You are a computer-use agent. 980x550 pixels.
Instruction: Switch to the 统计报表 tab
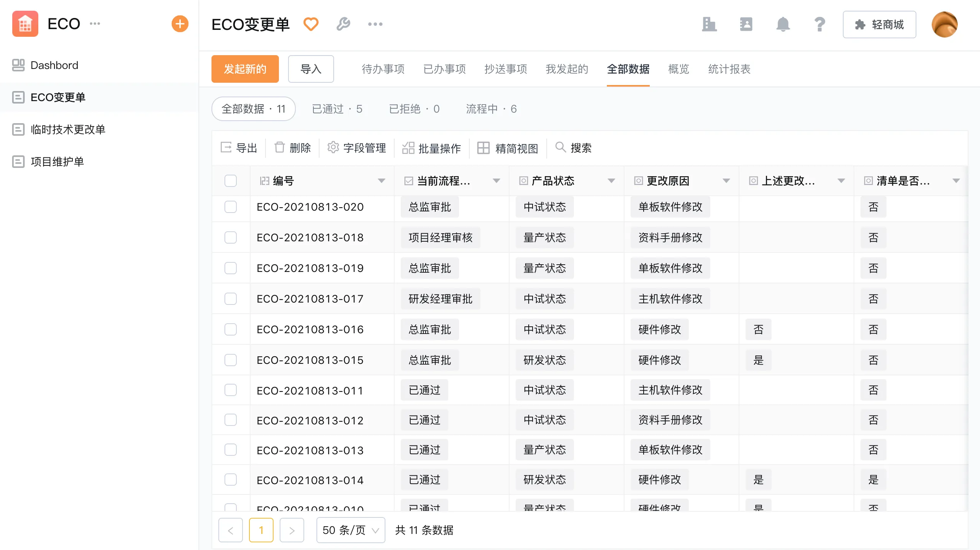pyautogui.click(x=729, y=69)
